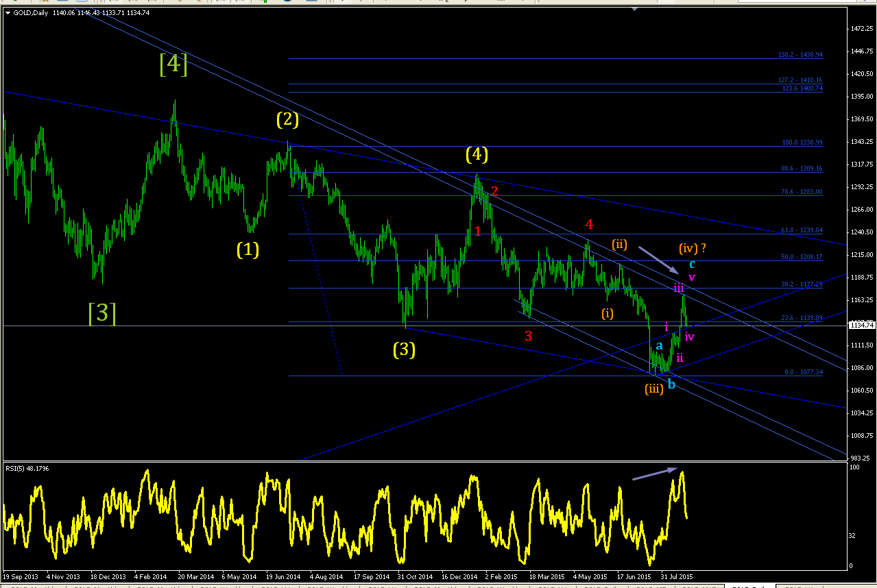The height and width of the screenshot is (588, 877).
Task: Select the orange (i) wave label
Action: tap(608, 314)
